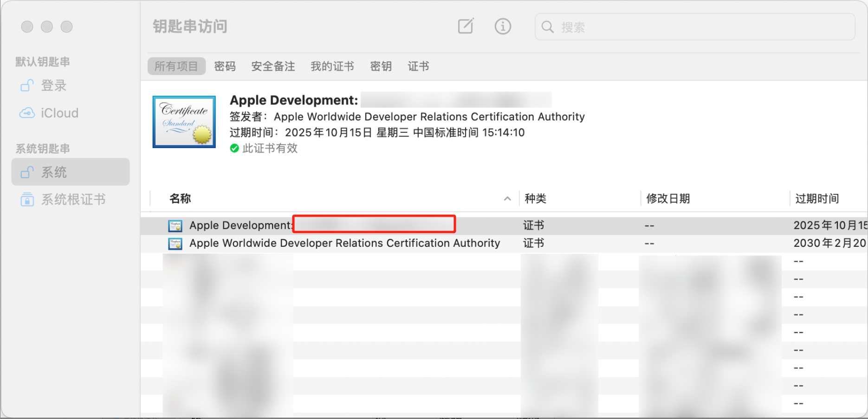This screenshot has height=419, width=868.
Task: Click the padlock icon beside 系统
Action: (x=27, y=172)
